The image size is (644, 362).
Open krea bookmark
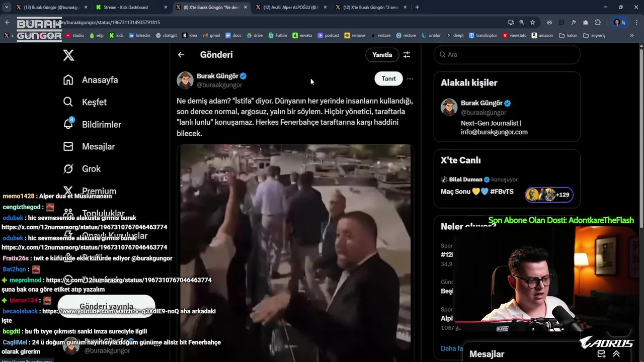(x=190, y=35)
